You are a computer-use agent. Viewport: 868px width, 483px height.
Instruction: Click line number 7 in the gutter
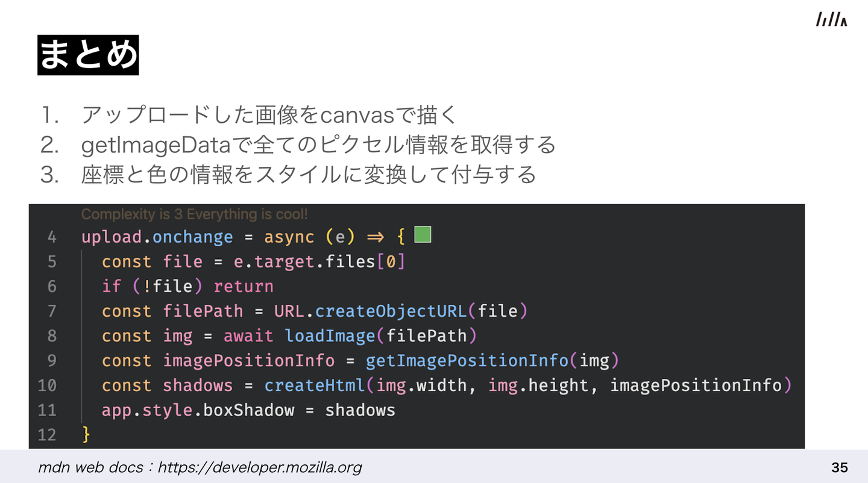pyautogui.click(x=52, y=311)
